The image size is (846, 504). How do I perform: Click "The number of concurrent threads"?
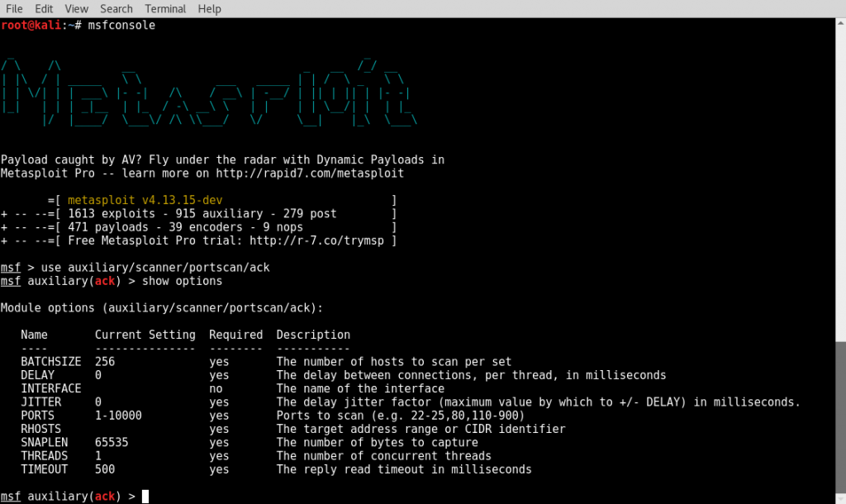click(383, 456)
